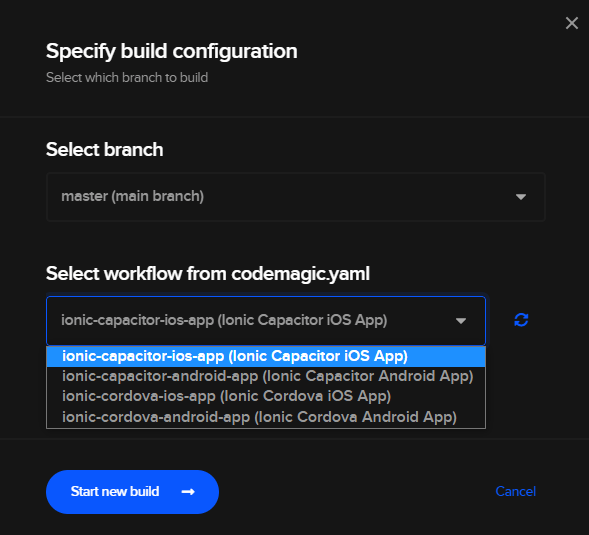Choose the ionic-cordova-android-app workflow option
This screenshot has height=535, width=589.
(266, 417)
